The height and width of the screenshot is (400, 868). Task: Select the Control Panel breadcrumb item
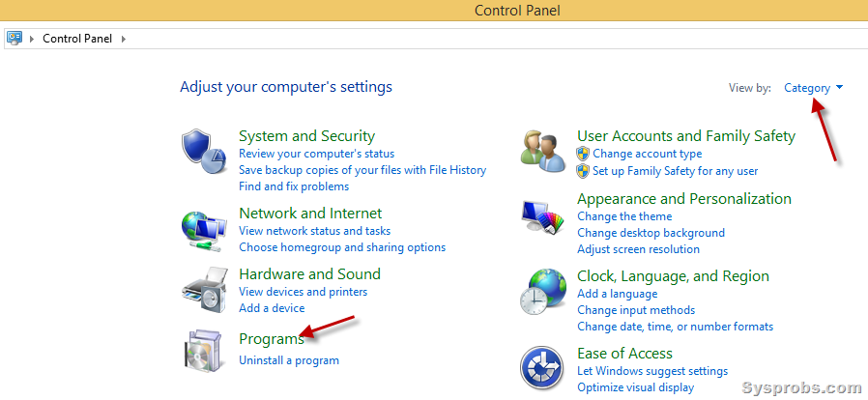[77, 39]
